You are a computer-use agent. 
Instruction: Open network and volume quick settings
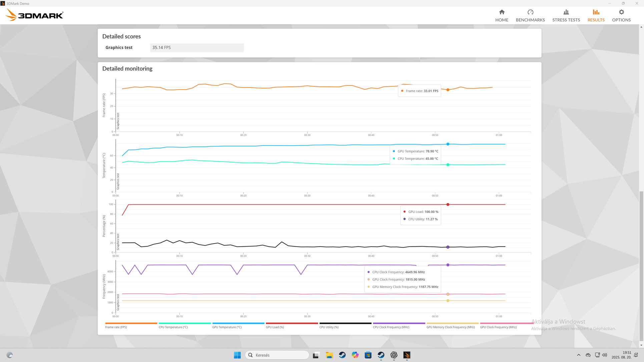601,355
